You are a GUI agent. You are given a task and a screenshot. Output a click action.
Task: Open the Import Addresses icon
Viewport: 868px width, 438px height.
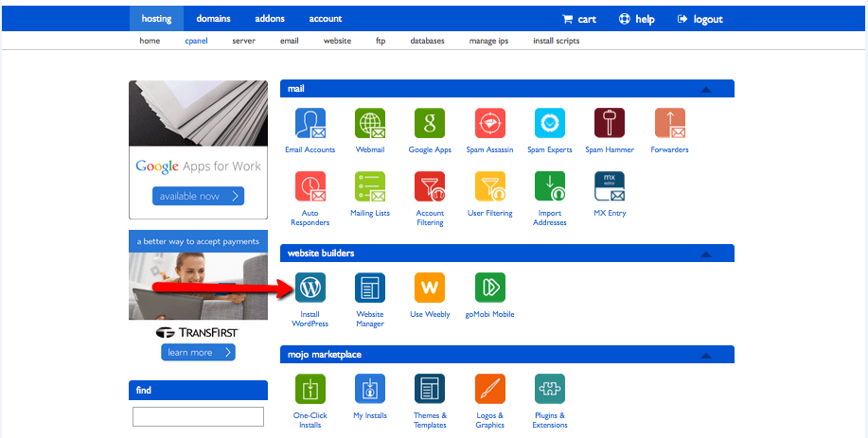550,186
